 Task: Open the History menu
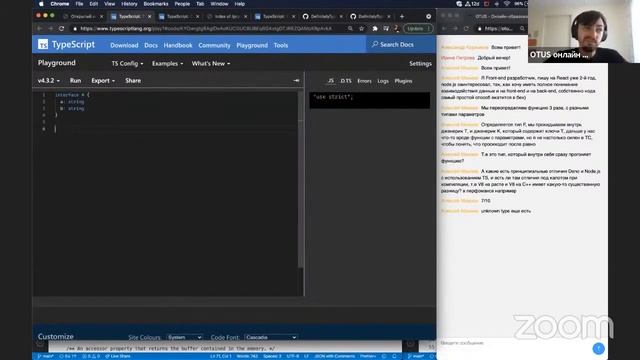click(x=129, y=4)
